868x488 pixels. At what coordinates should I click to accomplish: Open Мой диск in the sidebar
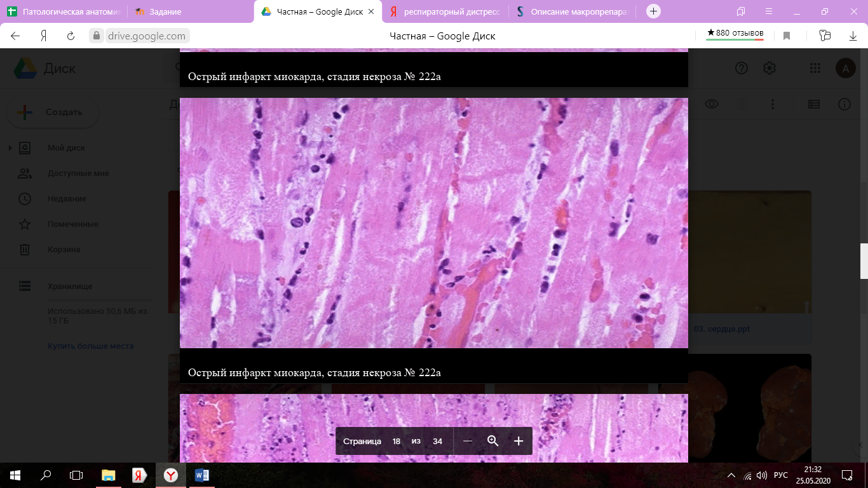pos(66,148)
